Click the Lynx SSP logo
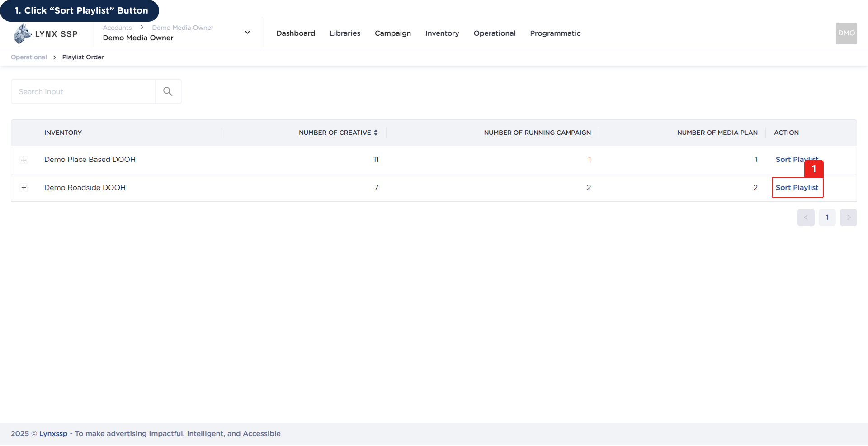 point(46,34)
